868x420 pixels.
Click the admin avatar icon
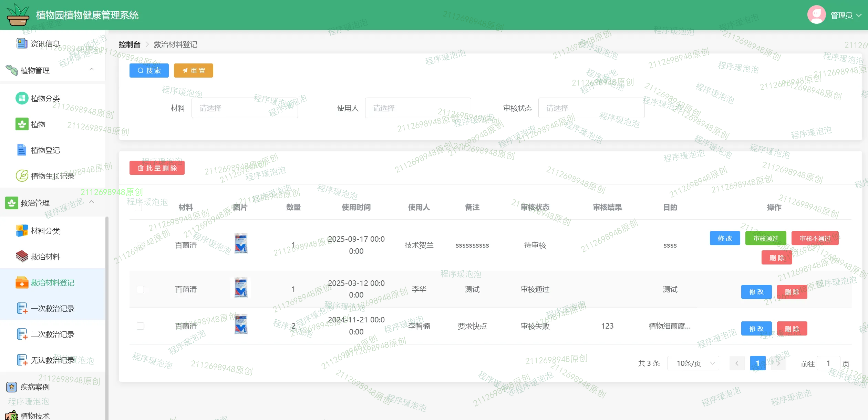[816, 15]
